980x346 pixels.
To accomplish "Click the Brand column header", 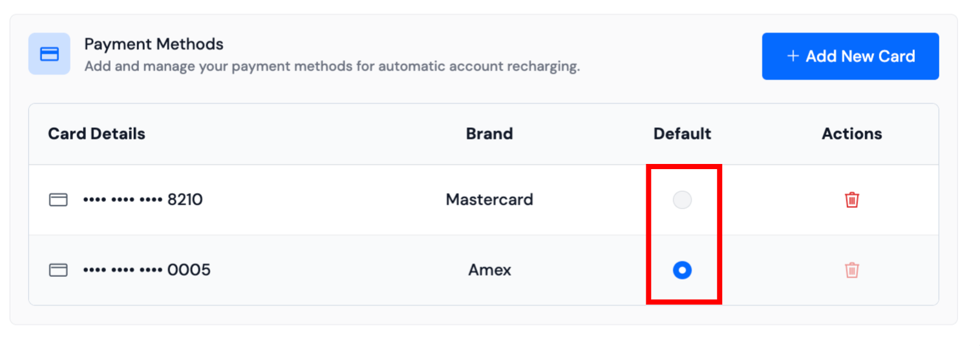I will [x=489, y=134].
